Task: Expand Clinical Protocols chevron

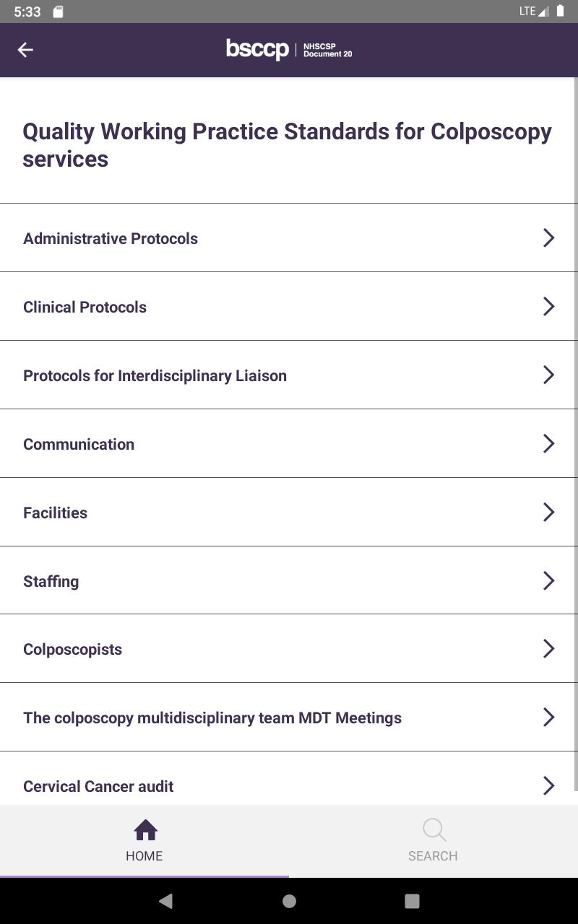Action: point(548,306)
